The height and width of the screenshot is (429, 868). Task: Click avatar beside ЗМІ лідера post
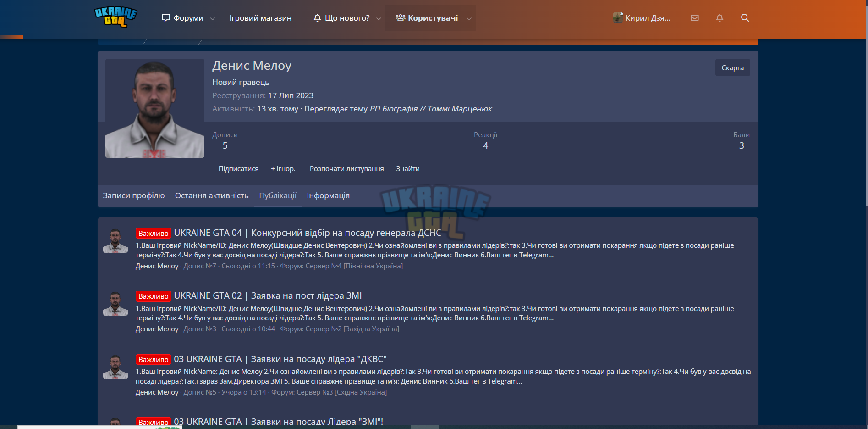click(115, 304)
